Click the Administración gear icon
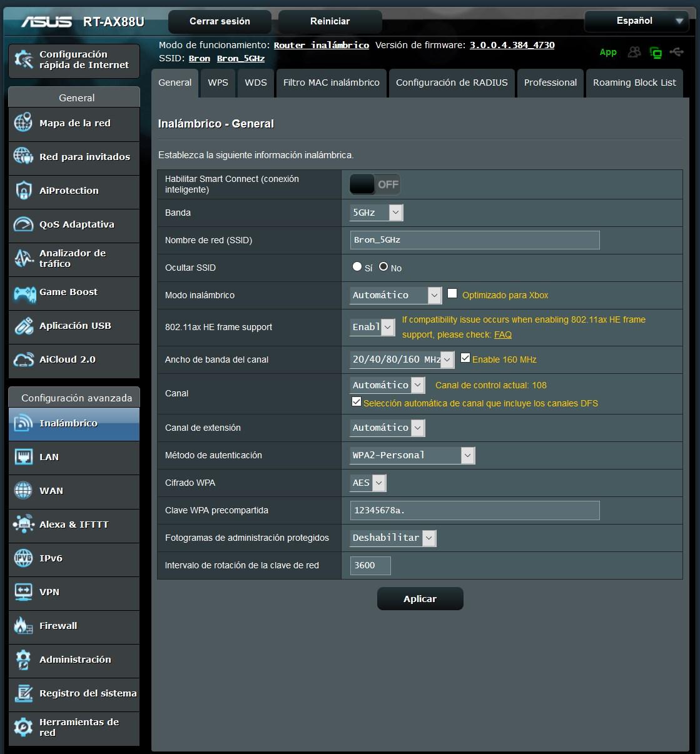The height and width of the screenshot is (754, 700). coord(23,660)
